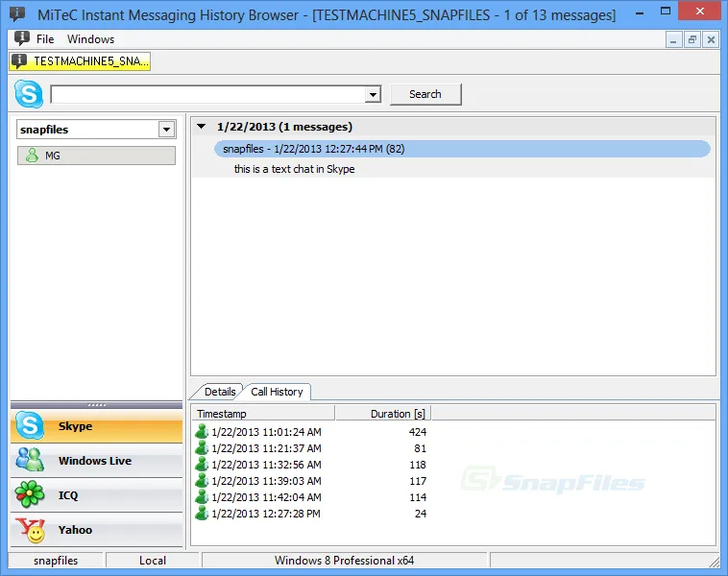Close the inner document window
This screenshot has width=728, height=576.
click(711, 40)
